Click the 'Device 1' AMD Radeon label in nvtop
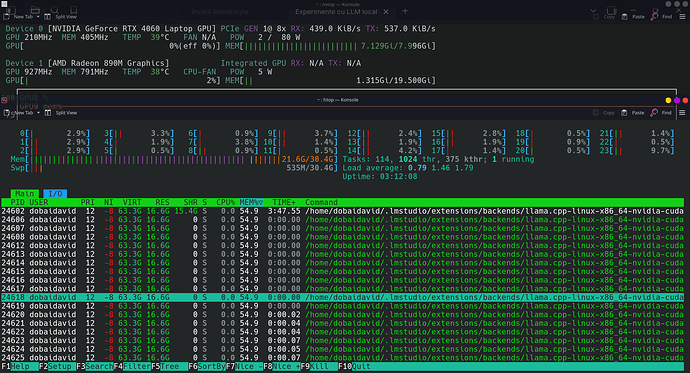The width and height of the screenshot is (690, 373). 87,63
